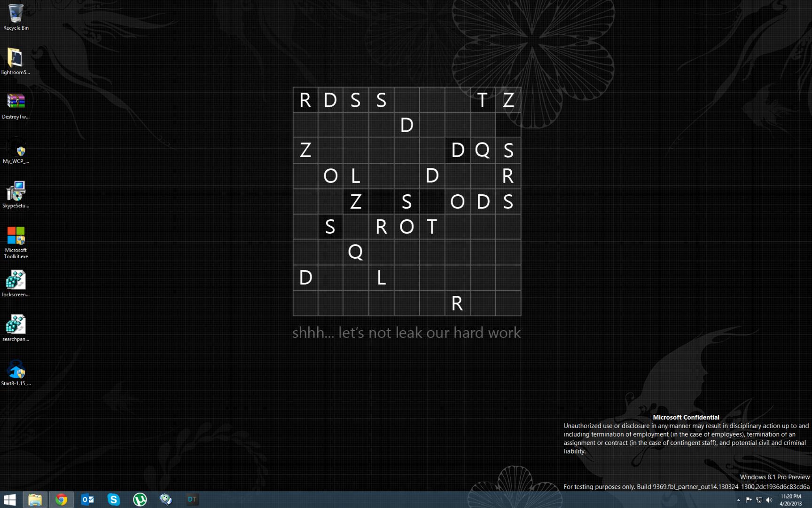Select the My_WCP_ desktop icon

point(16,151)
